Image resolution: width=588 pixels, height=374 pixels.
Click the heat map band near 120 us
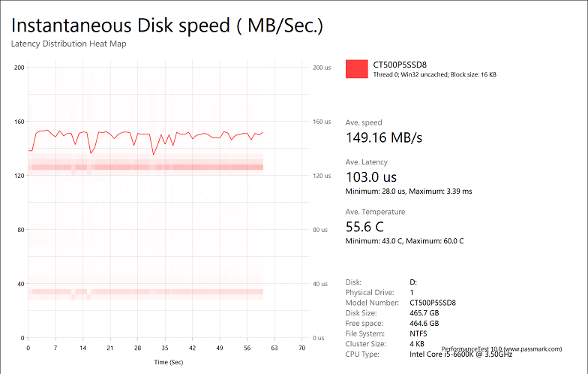[x=150, y=167]
